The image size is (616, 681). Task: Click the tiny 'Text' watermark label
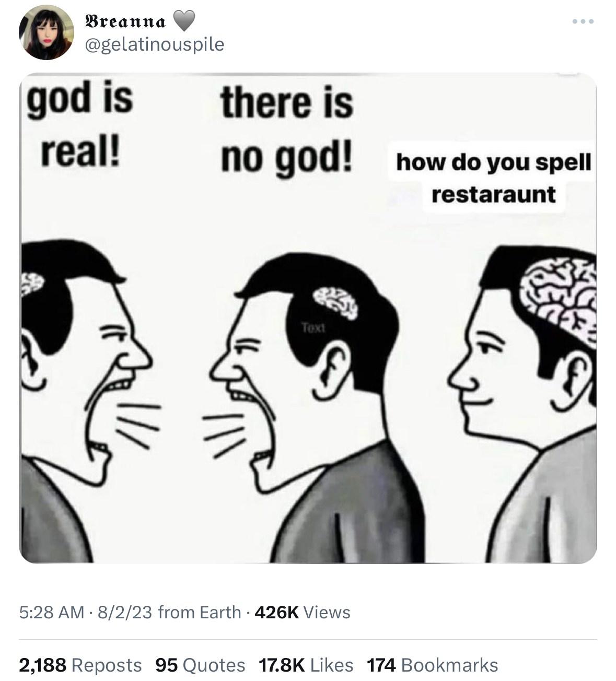tap(313, 328)
